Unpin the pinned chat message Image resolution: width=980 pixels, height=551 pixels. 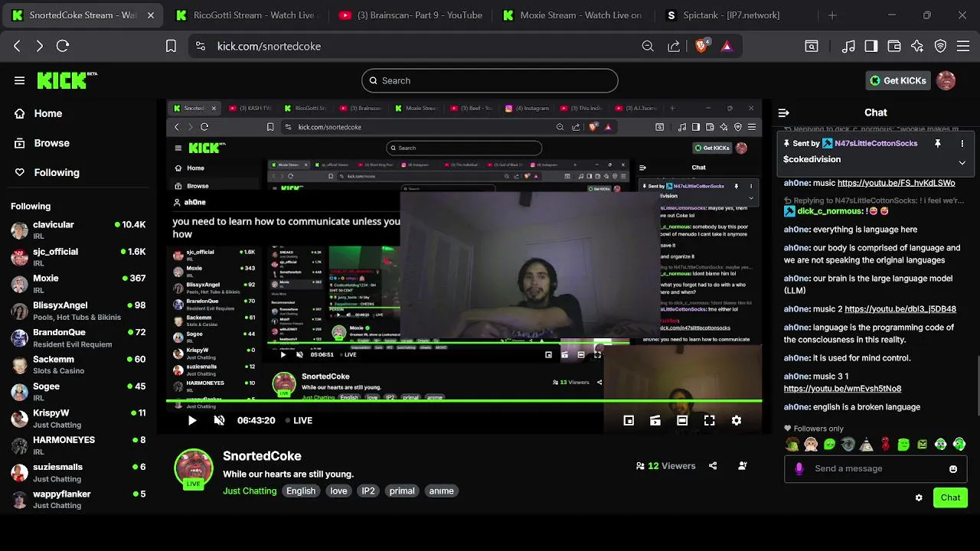(x=938, y=143)
